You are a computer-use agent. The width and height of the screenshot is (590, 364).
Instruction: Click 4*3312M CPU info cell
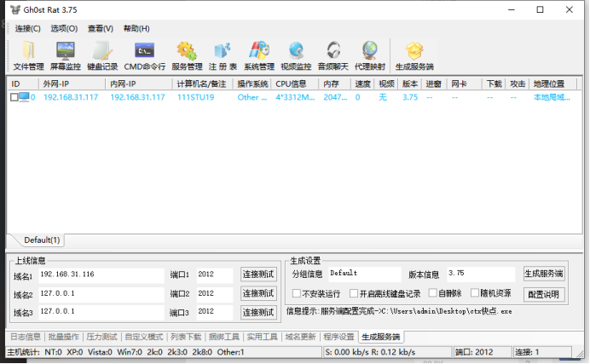[295, 97]
